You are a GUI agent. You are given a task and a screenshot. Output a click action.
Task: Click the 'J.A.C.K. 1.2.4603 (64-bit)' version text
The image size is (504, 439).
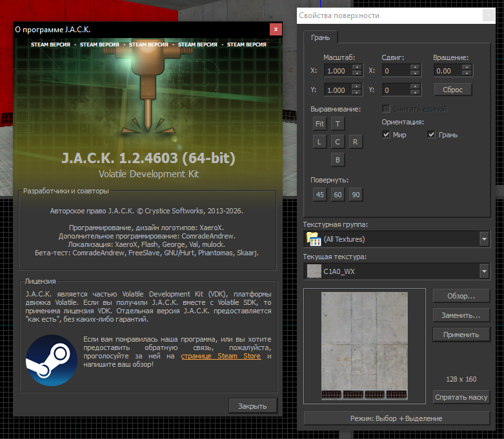pos(148,158)
